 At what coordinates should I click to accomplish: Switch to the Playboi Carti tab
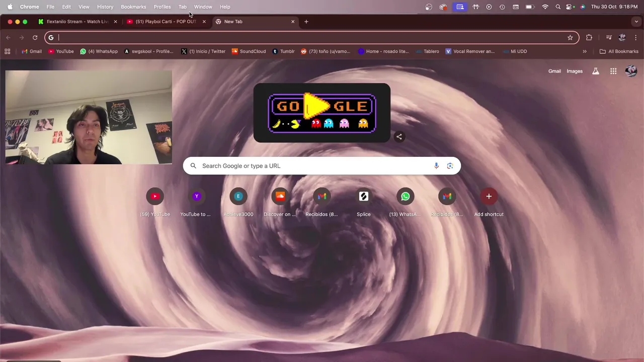tap(166, 22)
